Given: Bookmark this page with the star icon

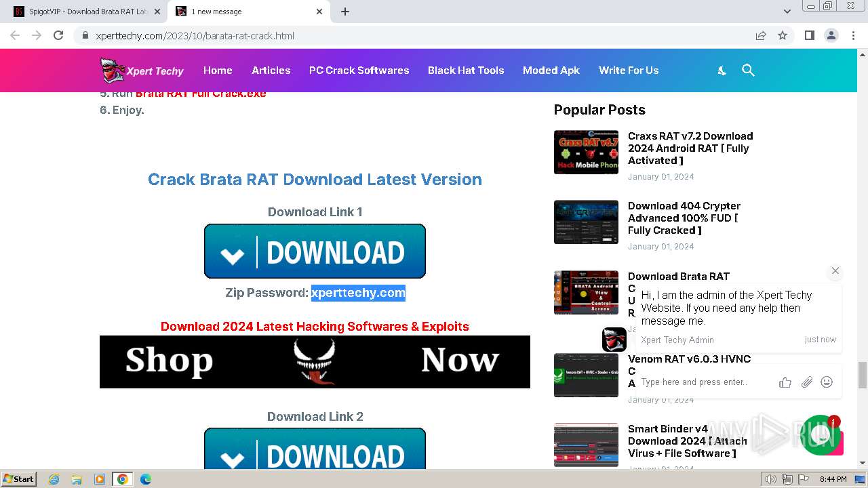Looking at the screenshot, I should point(783,35).
